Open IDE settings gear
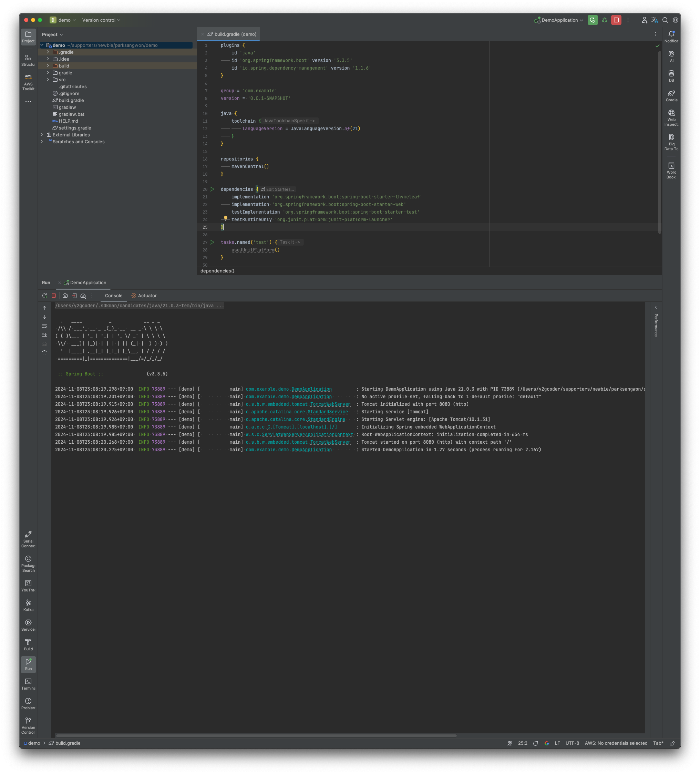This screenshot has width=700, height=774. pos(675,20)
